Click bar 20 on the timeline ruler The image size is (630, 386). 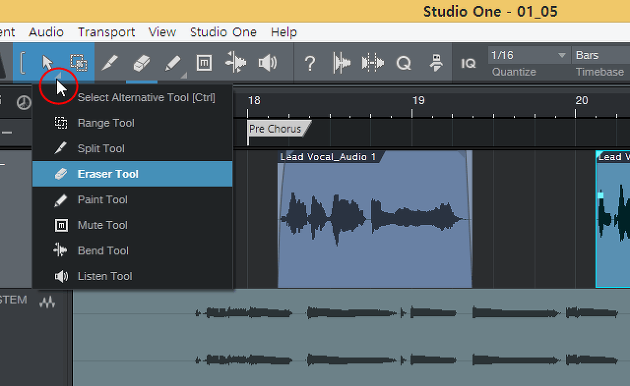[582, 100]
